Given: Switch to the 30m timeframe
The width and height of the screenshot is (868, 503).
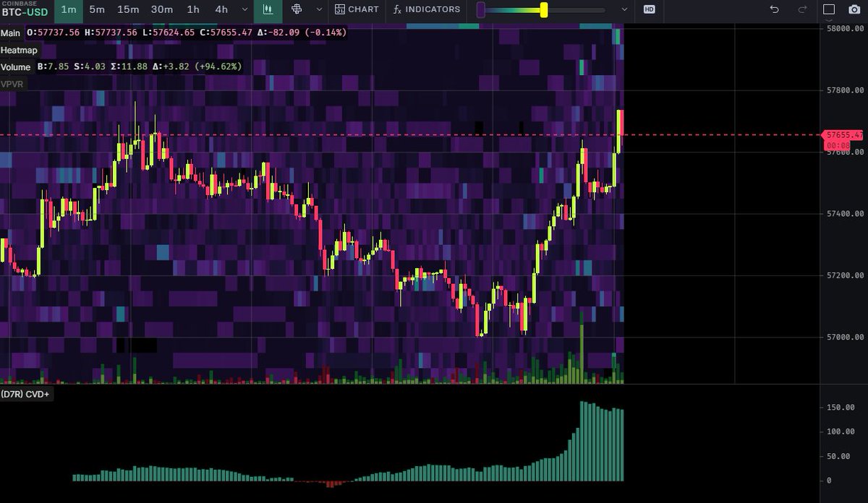Looking at the screenshot, I should tap(161, 9).
